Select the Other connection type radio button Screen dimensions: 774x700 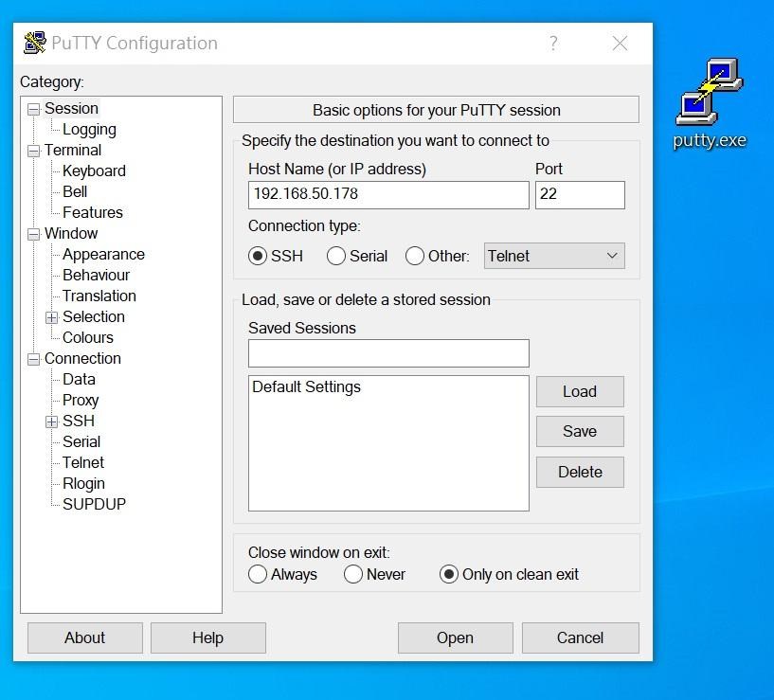tap(415, 256)
